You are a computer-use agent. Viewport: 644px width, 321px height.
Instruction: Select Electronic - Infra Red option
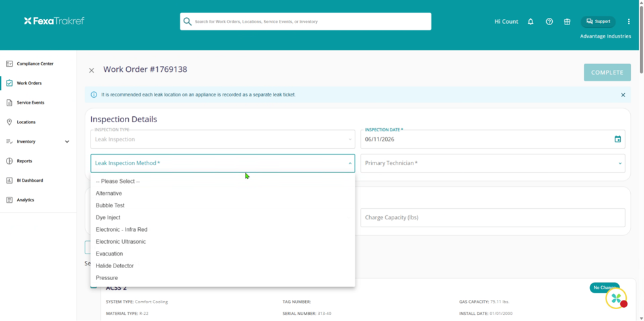(x=223, y=229)
